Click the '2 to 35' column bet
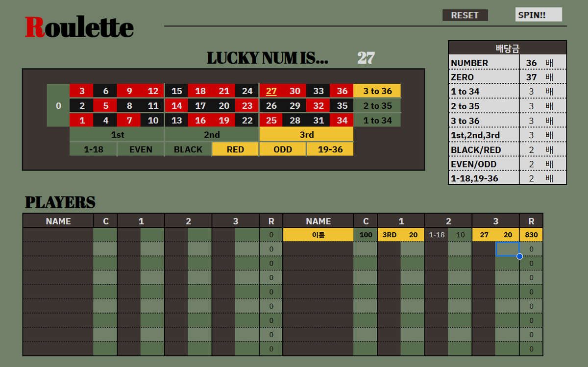588x367 pixels. click(377, 105)
